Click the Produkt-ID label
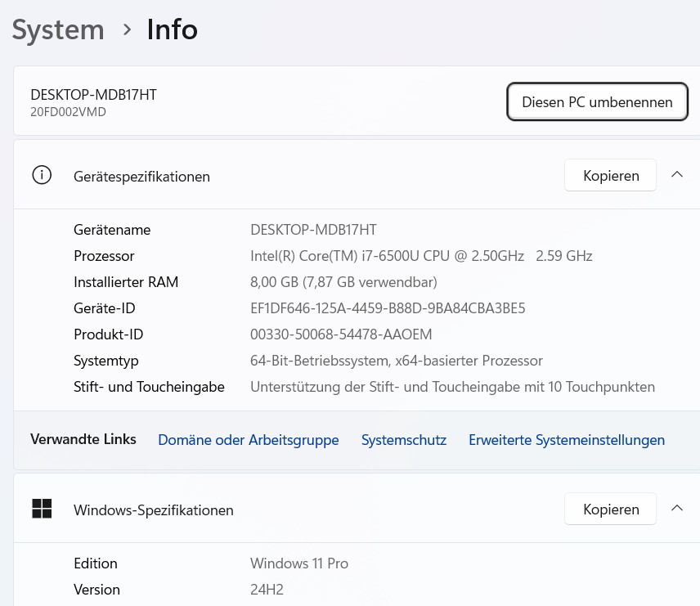The width and height of the screenshot is (700, 606). point(108,334)
